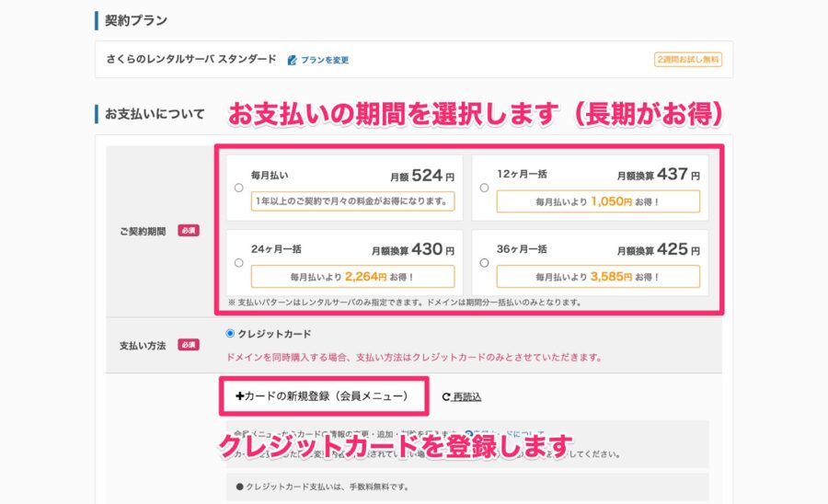The height and width of the screenshot is (504, 828).
Task: Click the 月額換算 437 円 price
Action: pos(659,174)
